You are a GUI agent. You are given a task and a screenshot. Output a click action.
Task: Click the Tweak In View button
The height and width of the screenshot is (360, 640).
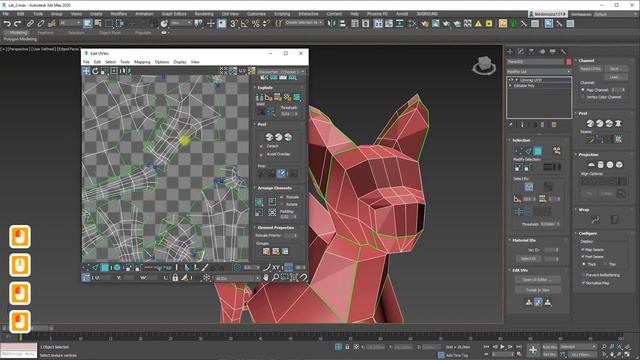click(x=538, y=290)
